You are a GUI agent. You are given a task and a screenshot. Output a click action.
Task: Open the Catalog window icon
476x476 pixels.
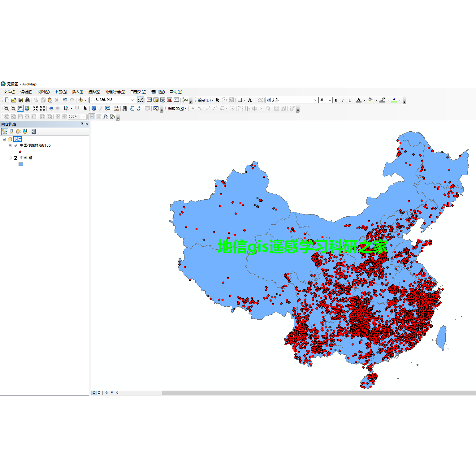click(156, 100)
